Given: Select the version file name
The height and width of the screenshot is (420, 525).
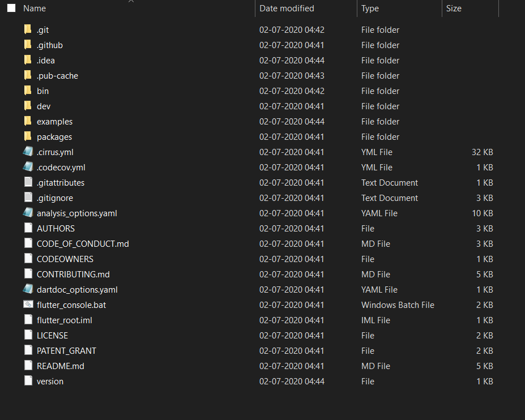Looking at the screenshot, I should pyautogui.click(x=50, y=382).
